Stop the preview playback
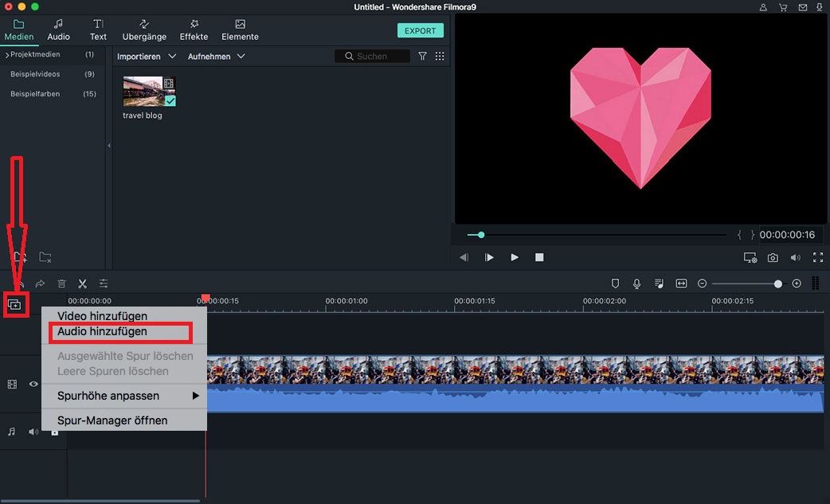The width and height of the screenshot is (830, 504). tap(539, 257)
